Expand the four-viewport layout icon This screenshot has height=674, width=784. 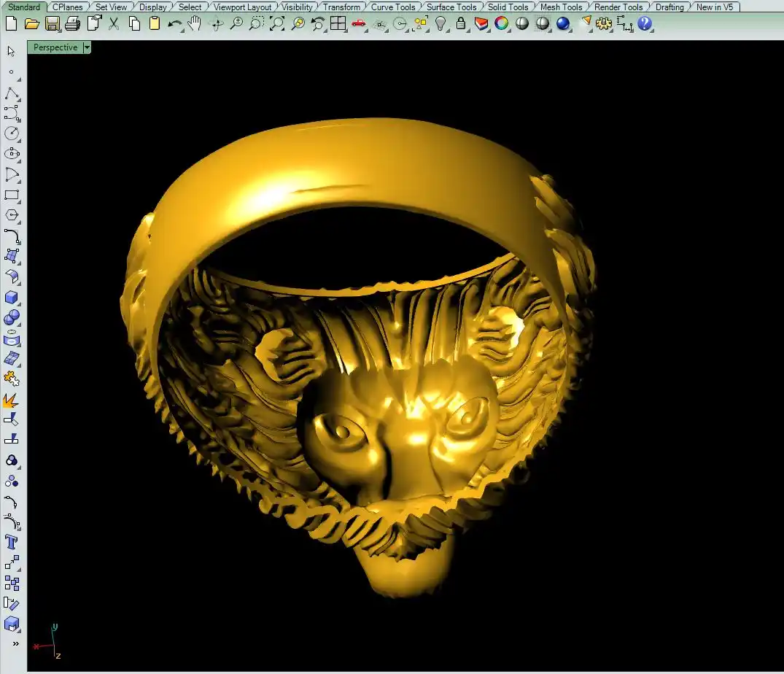point(338,23)
